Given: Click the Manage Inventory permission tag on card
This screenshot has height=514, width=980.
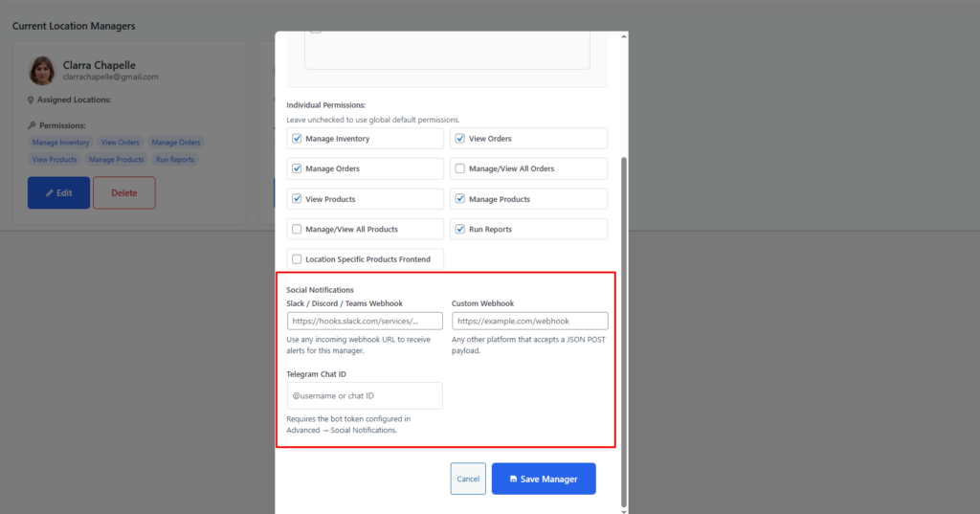Looking at the screenshot, I should tap(60, 143).
